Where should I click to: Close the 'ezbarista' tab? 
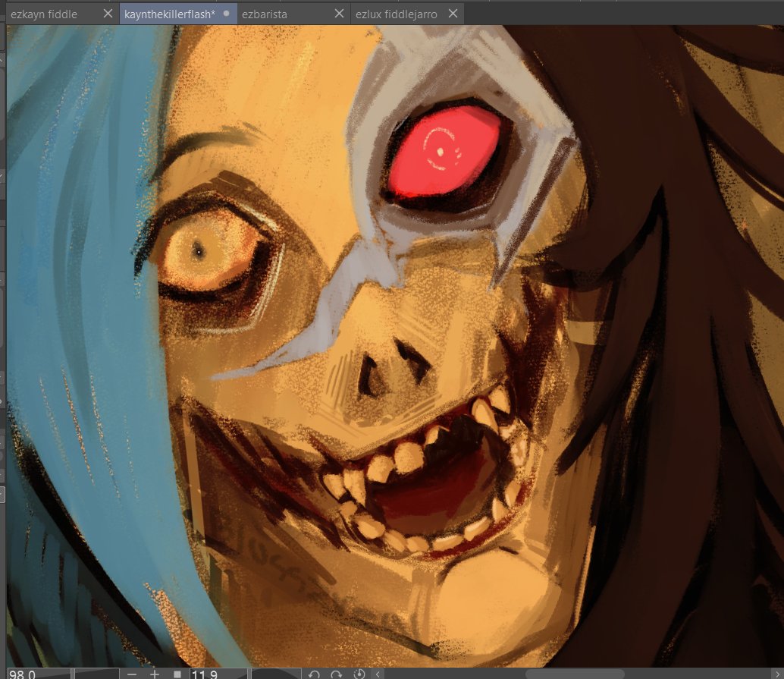(x=339, y=13)
